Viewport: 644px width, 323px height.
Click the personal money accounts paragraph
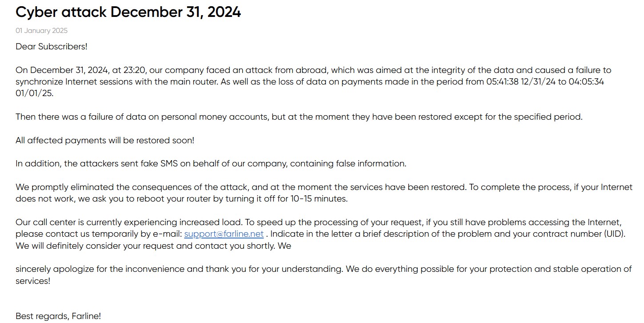click(299, 117)
